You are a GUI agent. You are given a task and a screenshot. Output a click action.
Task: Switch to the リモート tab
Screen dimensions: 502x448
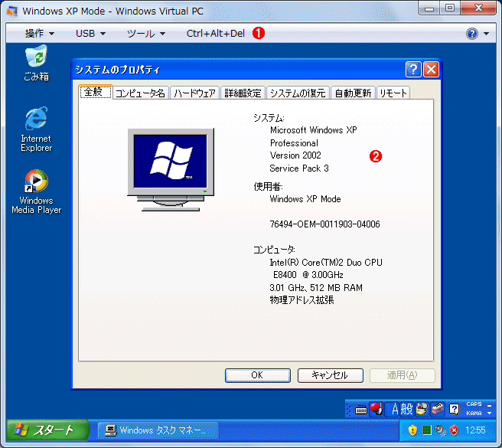click(x=393, y=93)
